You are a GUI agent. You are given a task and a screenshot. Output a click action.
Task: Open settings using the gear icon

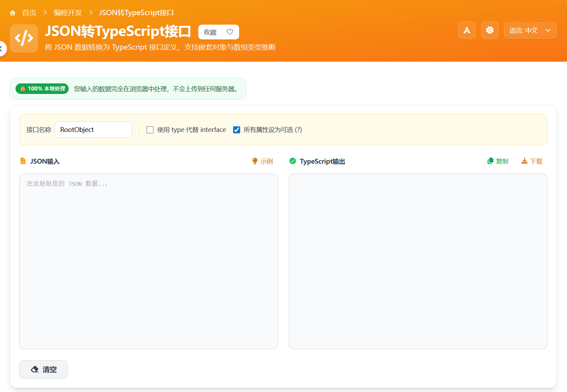coord(490,31)
